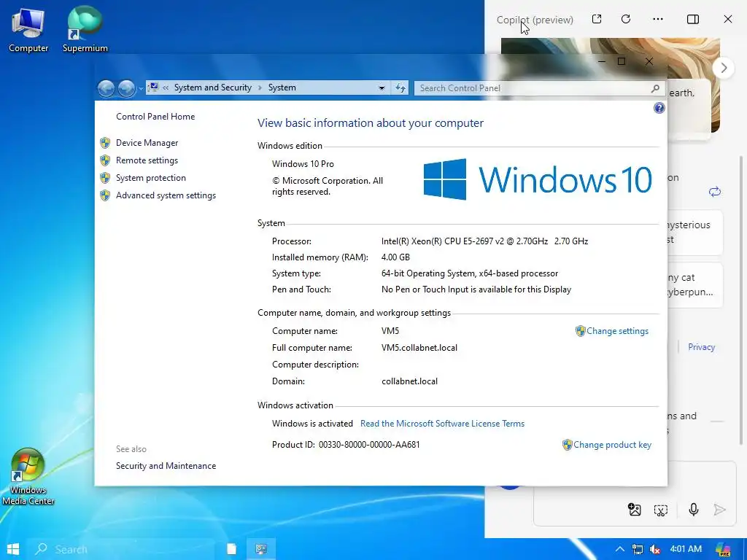Show next Copilot carousel card

pyautogui.click(x=724, y=68)
